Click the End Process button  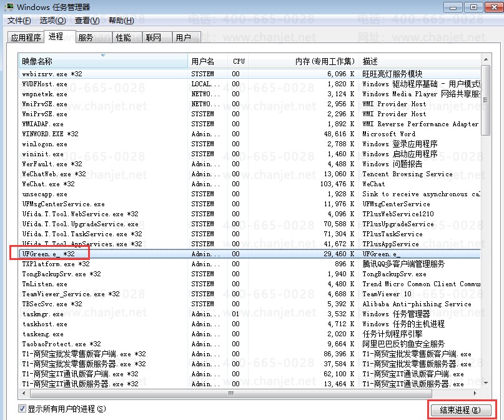point(462,409)
